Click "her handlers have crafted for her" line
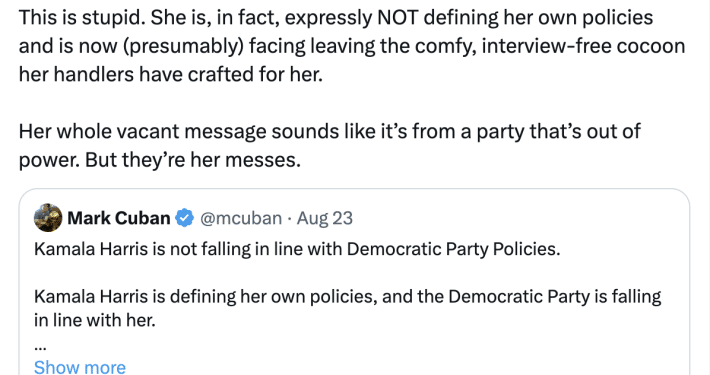The height and width of the screenshot is (375, 710). tap(171, 74)
